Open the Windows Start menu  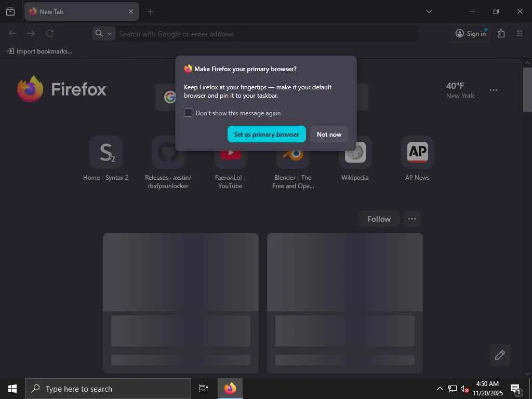12,389
